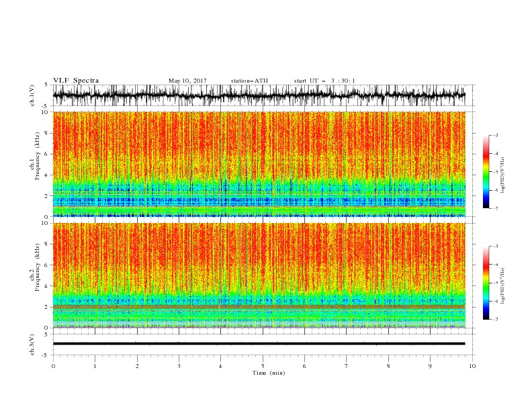Click the "4" kHz tick on ch.1 axis
Screen dimensions: 532x411
47,175
